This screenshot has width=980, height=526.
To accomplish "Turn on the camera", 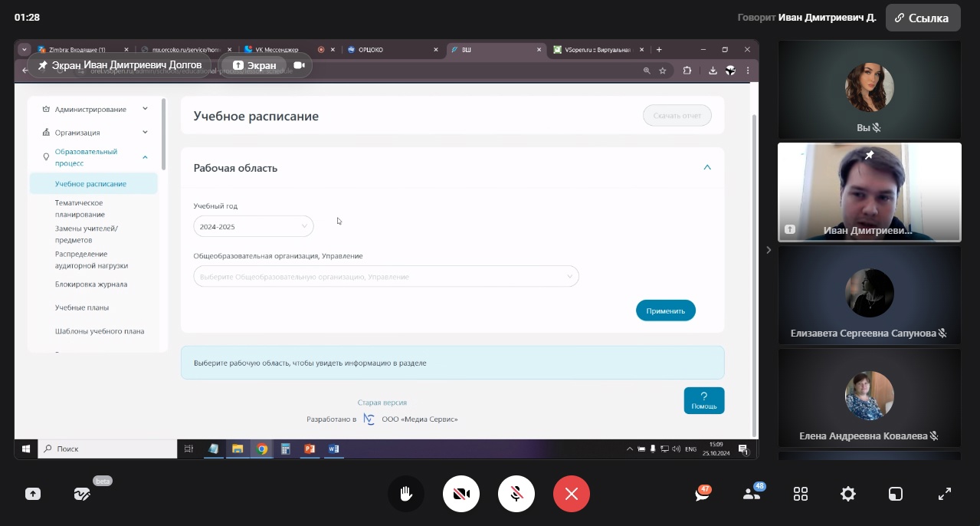I will [x=461, y=494].
